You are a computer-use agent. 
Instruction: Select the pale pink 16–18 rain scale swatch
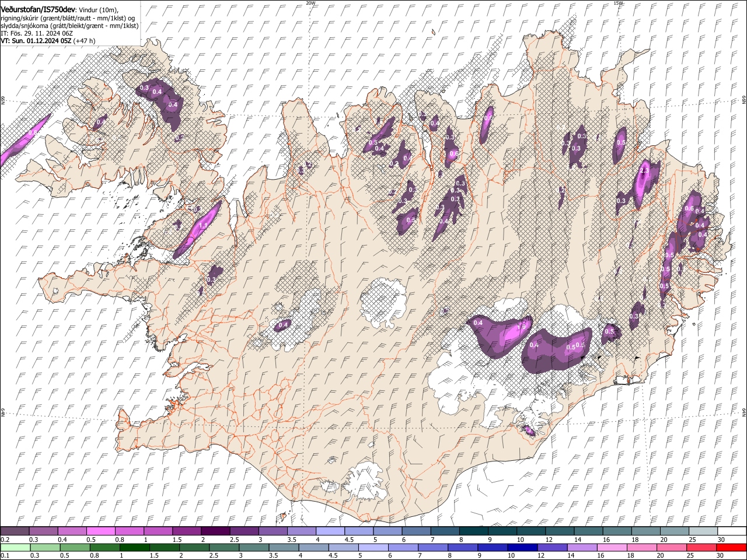click(x=612, y=548)
